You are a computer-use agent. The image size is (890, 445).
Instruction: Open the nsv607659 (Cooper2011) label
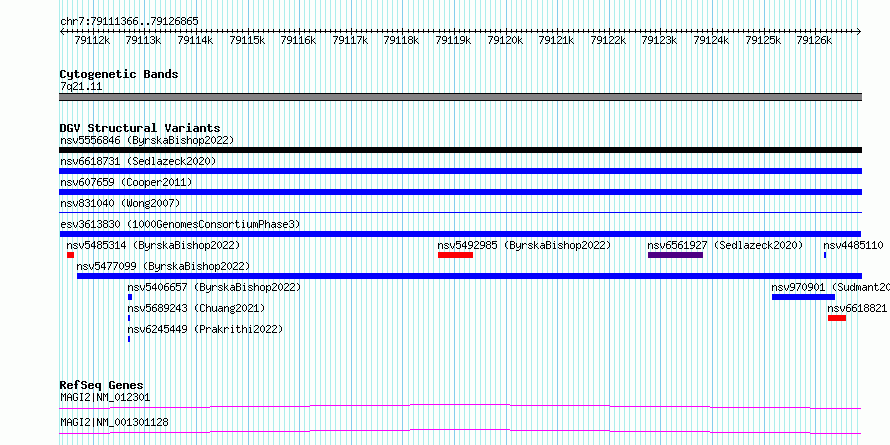[126, 182]
